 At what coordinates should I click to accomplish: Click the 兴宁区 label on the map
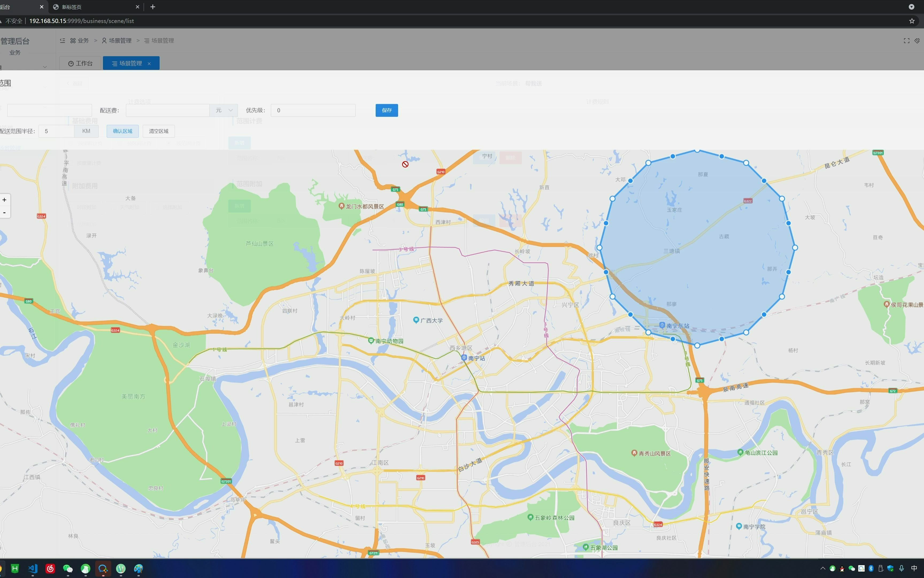[571, 305]
